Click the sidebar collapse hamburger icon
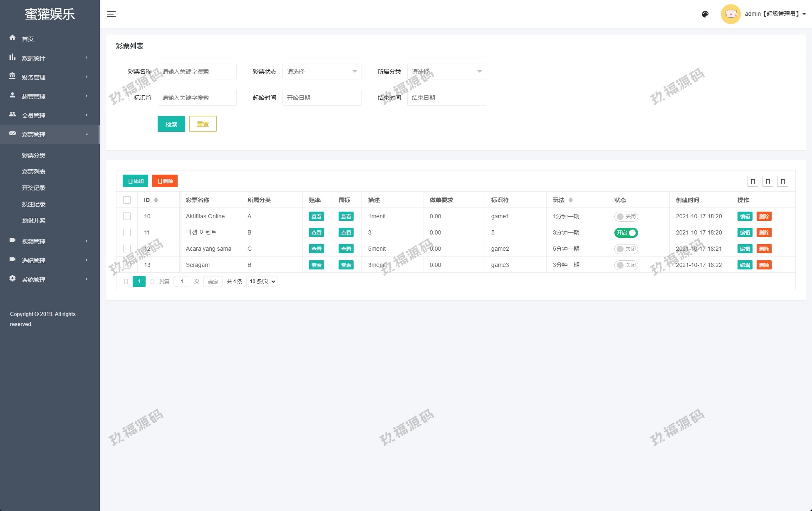812x511 pixels. pos(111,14)
